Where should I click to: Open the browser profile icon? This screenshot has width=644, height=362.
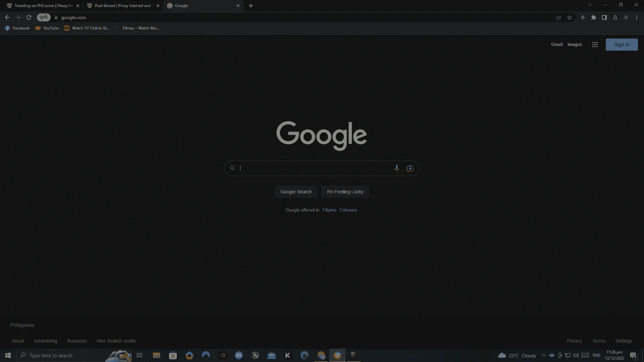[x=615, y=17]
